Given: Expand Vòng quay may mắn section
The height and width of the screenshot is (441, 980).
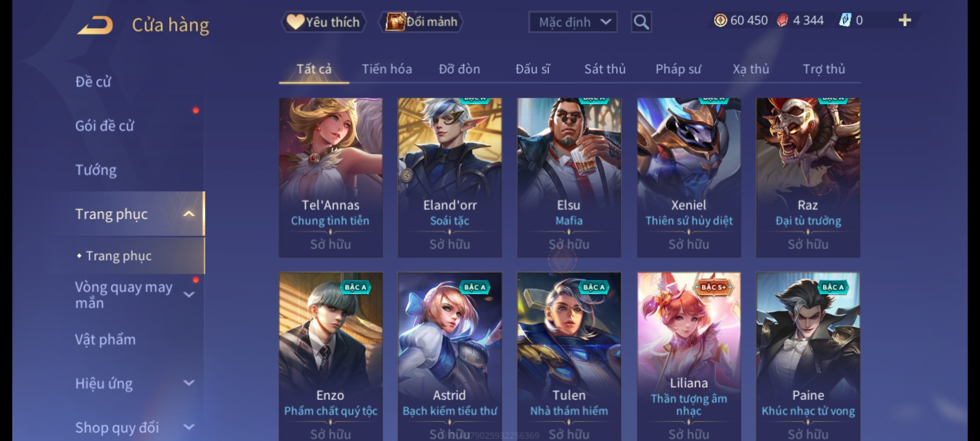Looking at the screenshot, I should tap(189, 294).
